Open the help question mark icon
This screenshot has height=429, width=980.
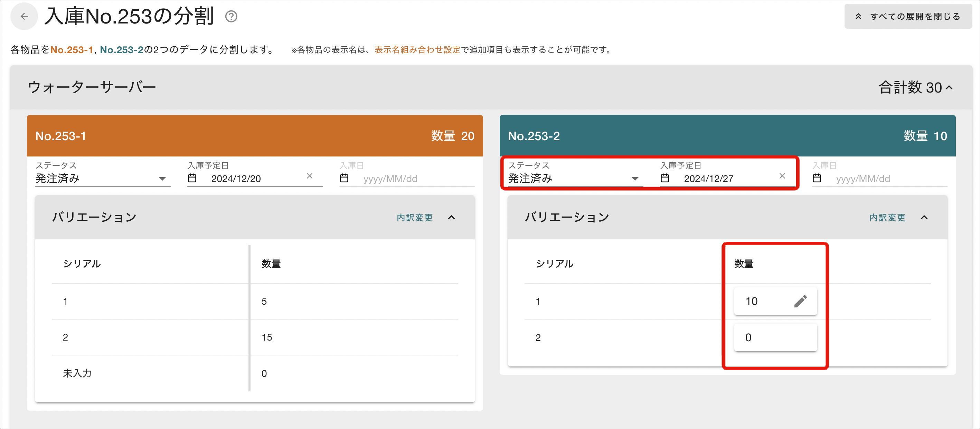click(x=231, y=17)
